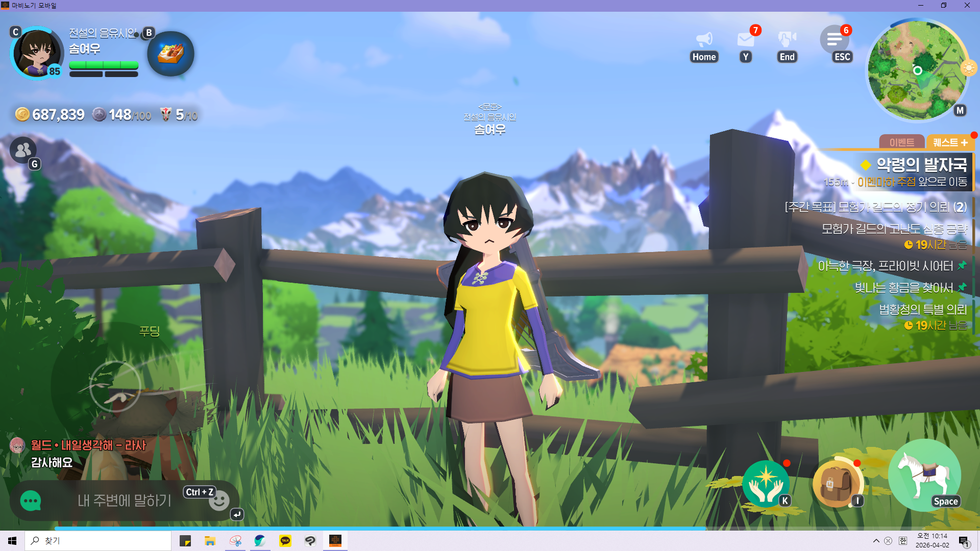
Task: Open KakaoTalk from the Windows taskbar
Action: pos(285,541)
